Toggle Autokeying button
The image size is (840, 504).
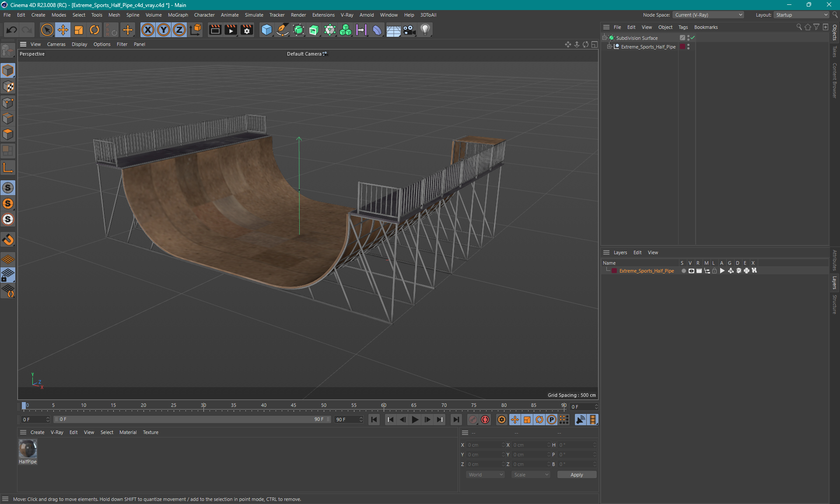coord(485,420)
